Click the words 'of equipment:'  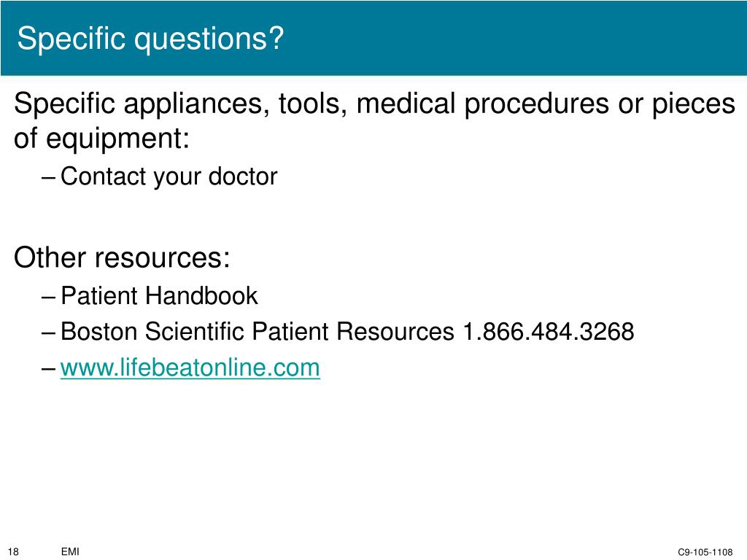pos(102,139)
